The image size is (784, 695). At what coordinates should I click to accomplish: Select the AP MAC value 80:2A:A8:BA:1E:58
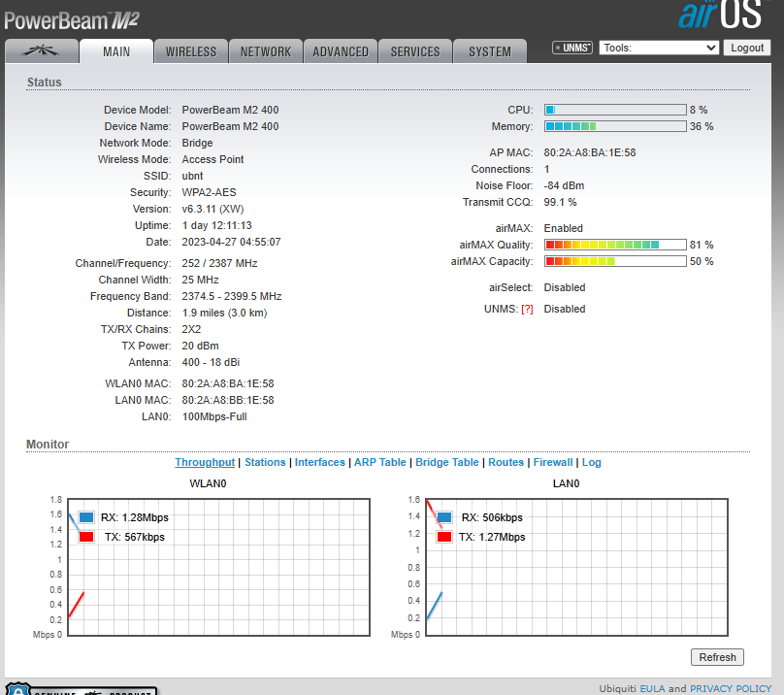coord(590,152)
